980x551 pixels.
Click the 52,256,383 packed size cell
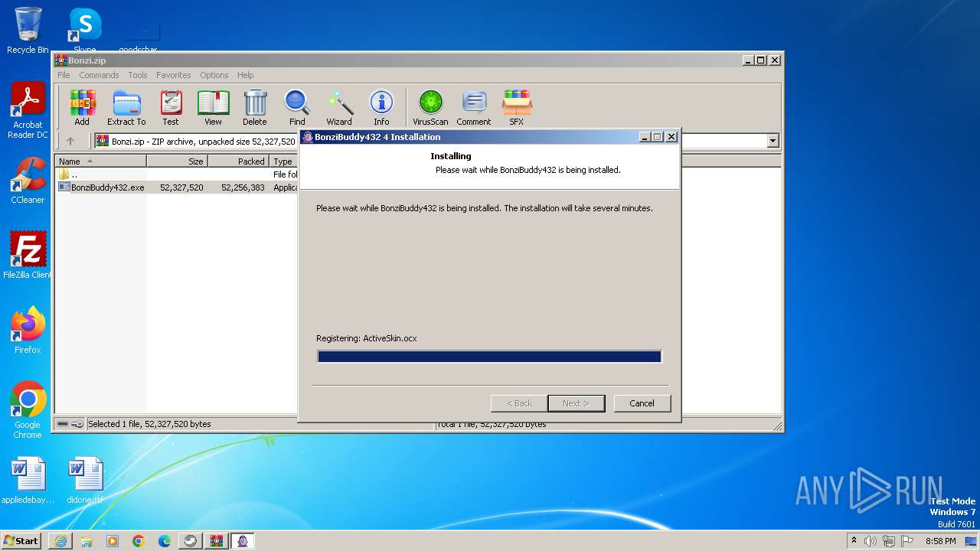point(243,187)
